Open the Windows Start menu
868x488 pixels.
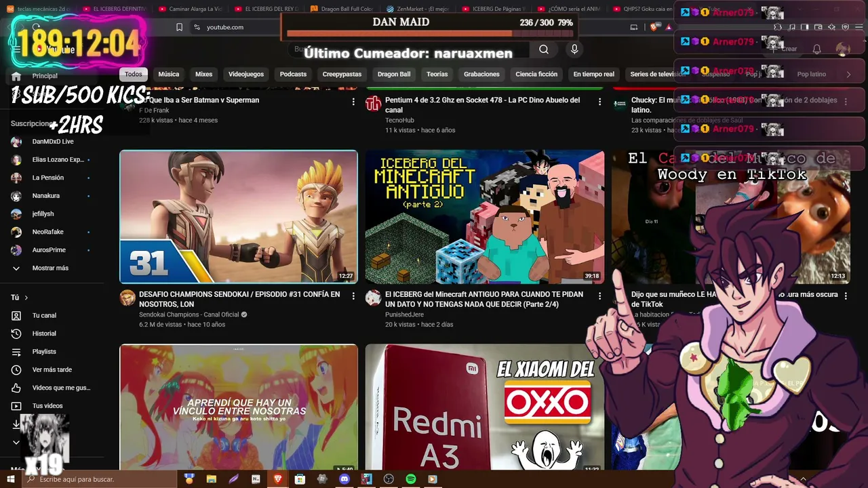10,479
